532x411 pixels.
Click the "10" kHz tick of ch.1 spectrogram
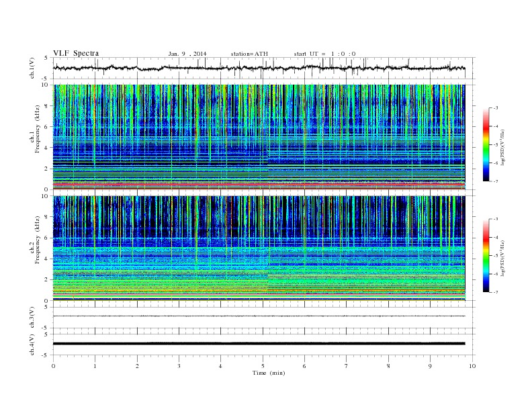click(45, 85)
